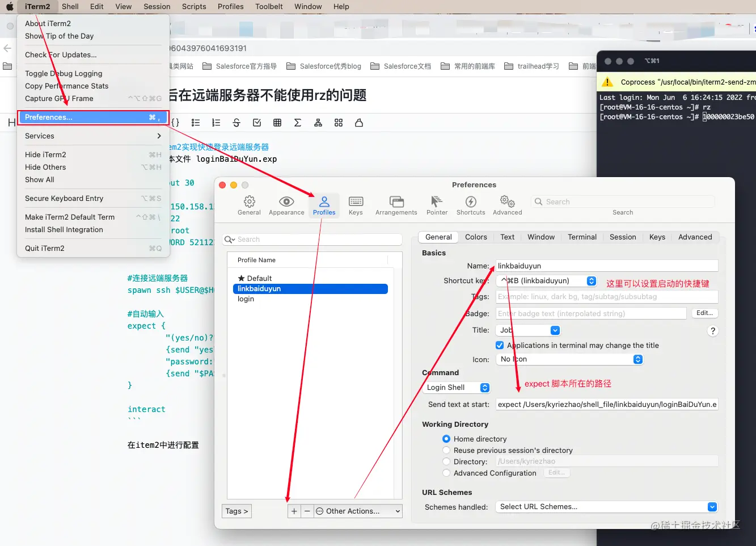Switch to the Session profile tab
Screen dimensions: 756x546
click(623, 237)
